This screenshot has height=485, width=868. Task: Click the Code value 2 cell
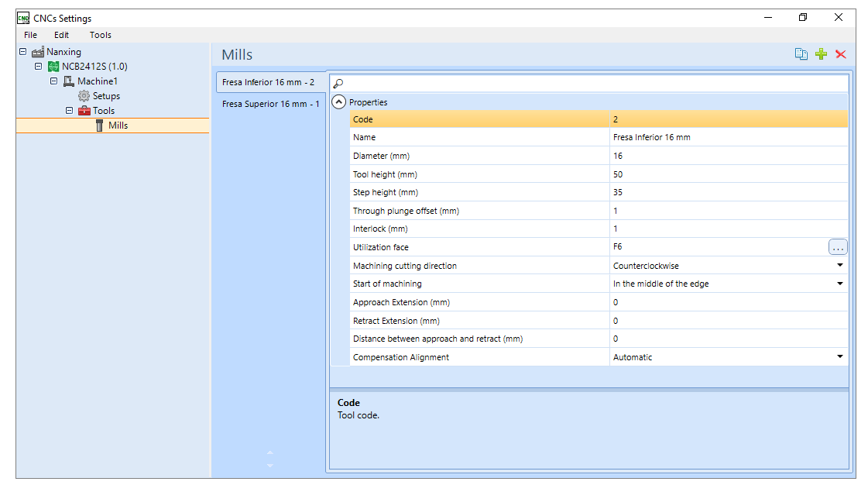point(729,119)
